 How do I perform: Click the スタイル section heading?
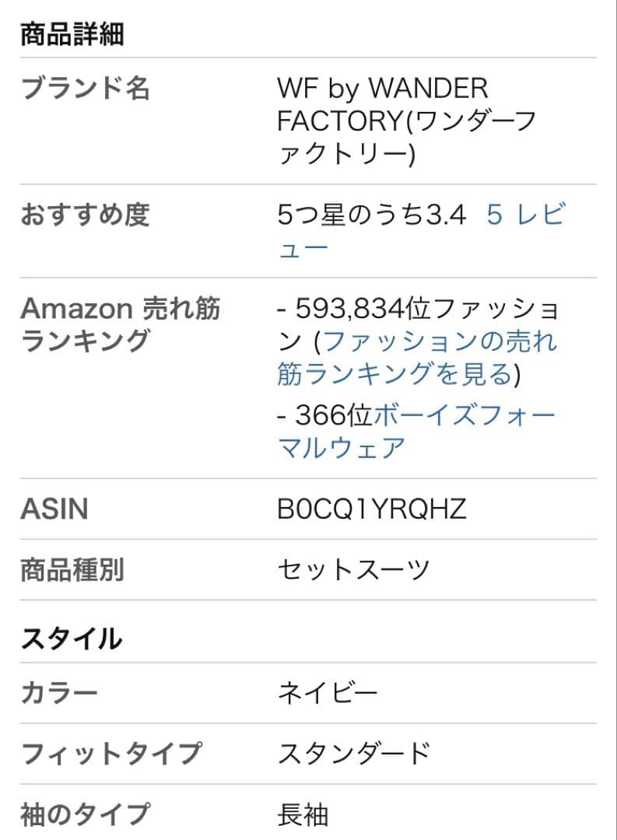point(72,639)
